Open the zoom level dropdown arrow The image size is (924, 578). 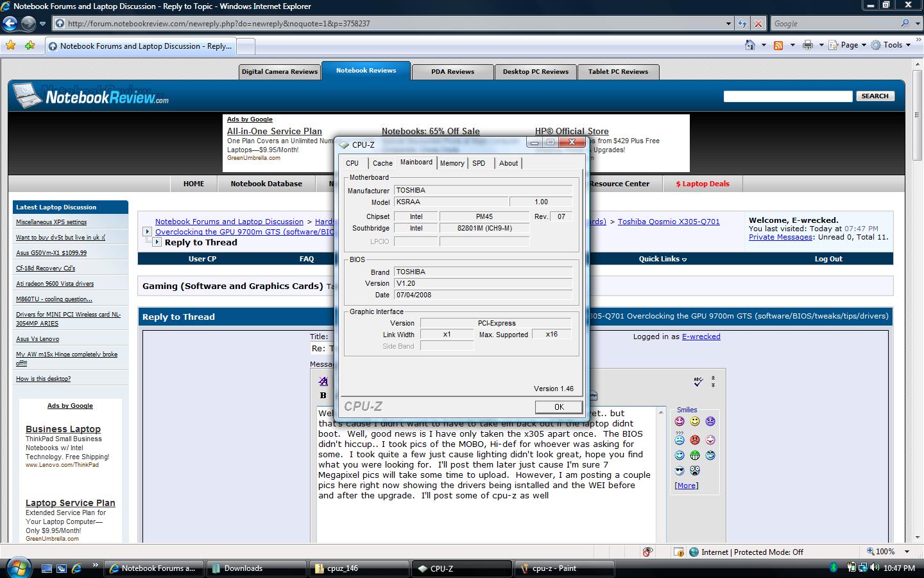tap(907, 552)
